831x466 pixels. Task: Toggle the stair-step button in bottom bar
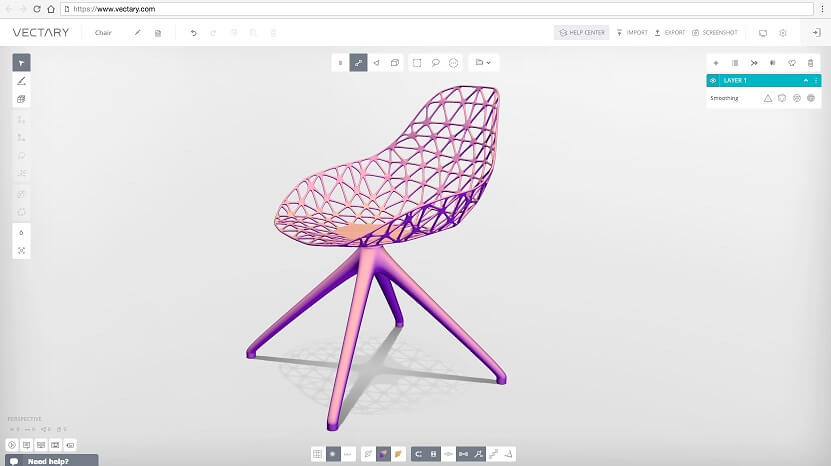click(x=493, y=454)
